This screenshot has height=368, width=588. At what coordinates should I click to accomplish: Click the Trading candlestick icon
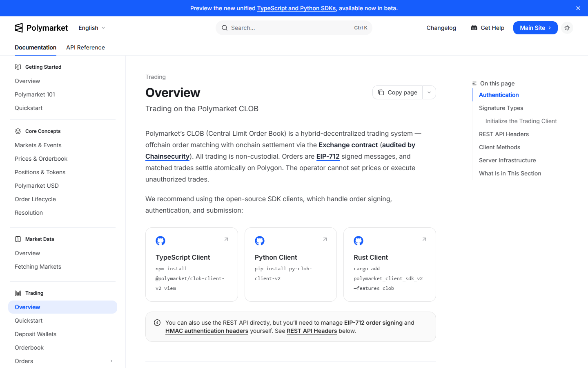pos(18,293)
